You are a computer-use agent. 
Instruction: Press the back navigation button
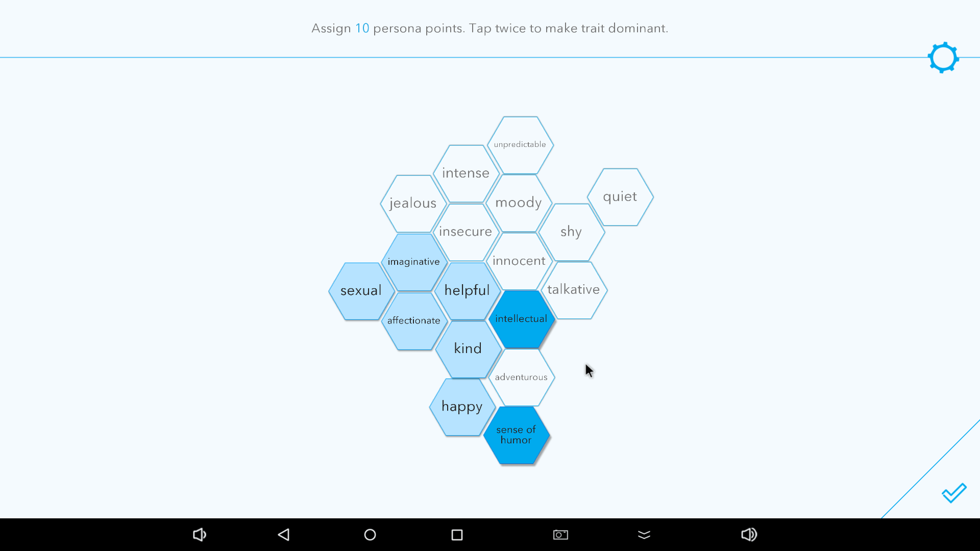click(x=283, y=534)
